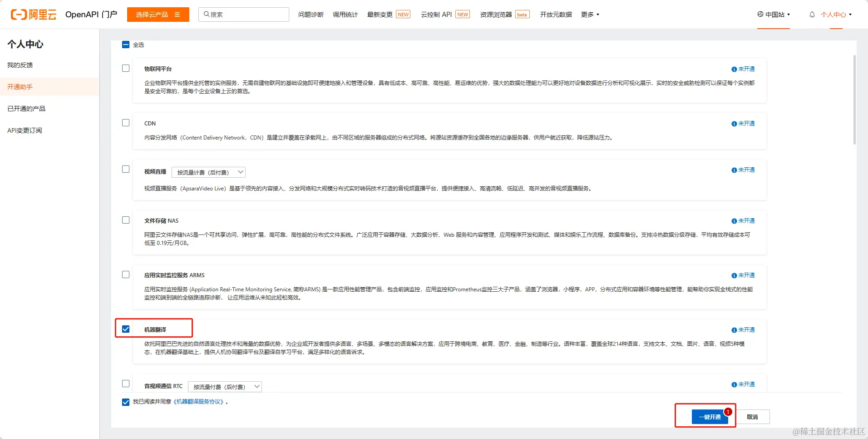Expand the 个人中心 top-right dropdown
This screenshot has height=439, width=868.
[x=836, y=15]
